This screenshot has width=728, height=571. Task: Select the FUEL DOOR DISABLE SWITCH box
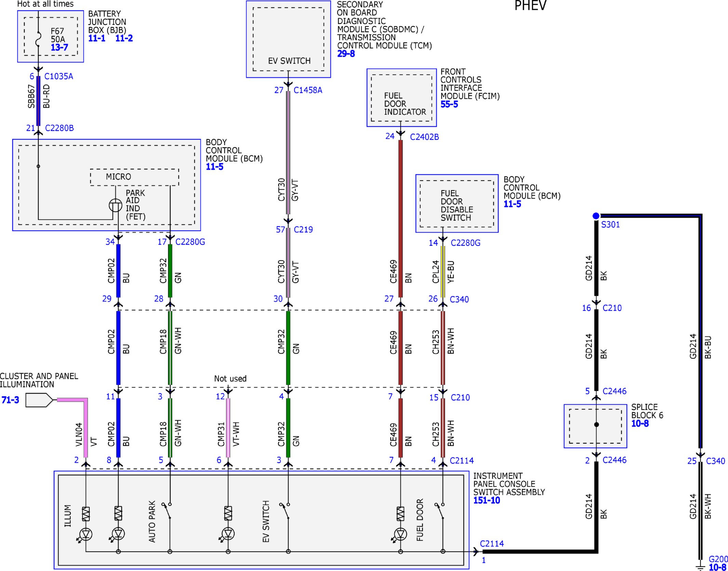457,204
